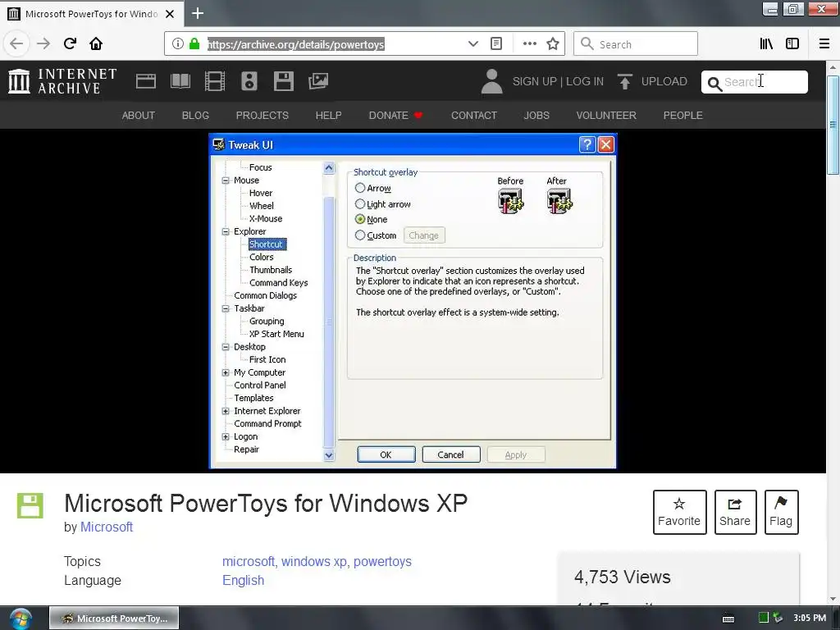The image size is (840, 630).
Task: Collapse the Explorer tree node
Action: point(226,231)
